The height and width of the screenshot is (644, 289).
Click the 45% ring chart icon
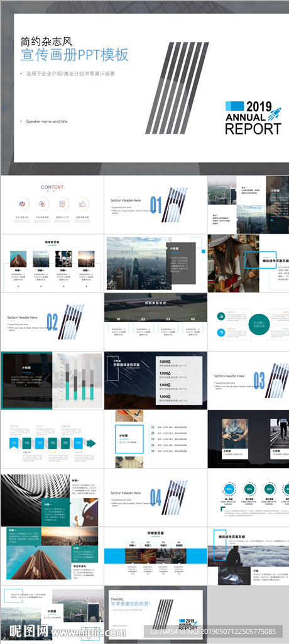pyautogui.click(x=270, y=489)
